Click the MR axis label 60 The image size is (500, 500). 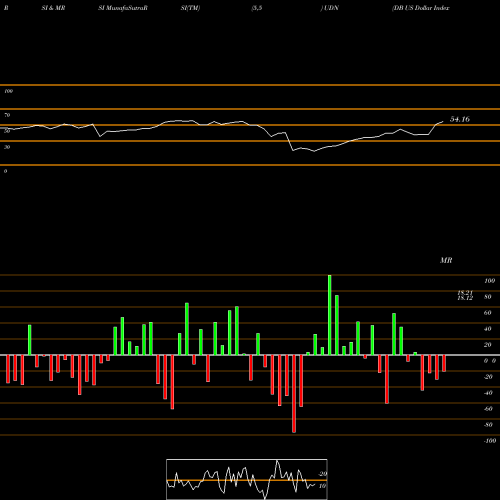click(488, 313)
